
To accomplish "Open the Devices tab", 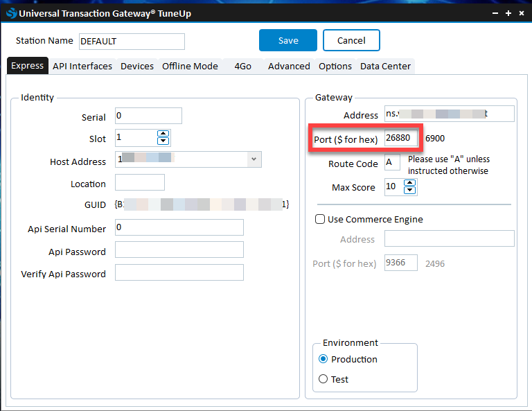I will [137, 66].
